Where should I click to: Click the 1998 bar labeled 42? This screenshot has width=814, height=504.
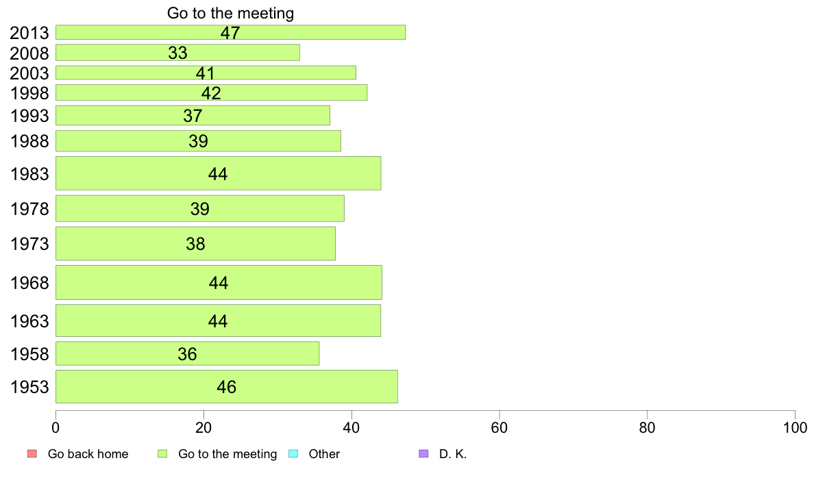[x=211, y=92]
